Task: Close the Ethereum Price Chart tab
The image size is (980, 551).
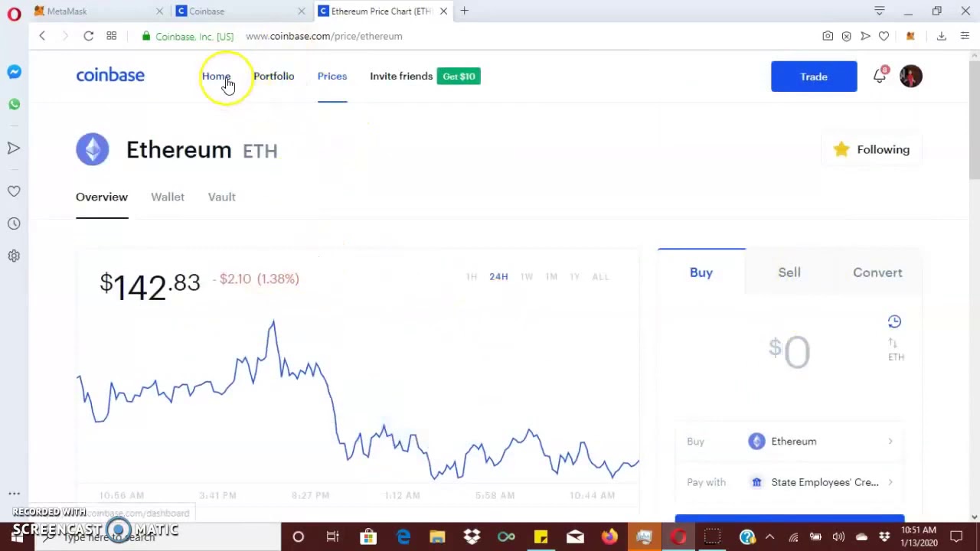Action: 443,11
